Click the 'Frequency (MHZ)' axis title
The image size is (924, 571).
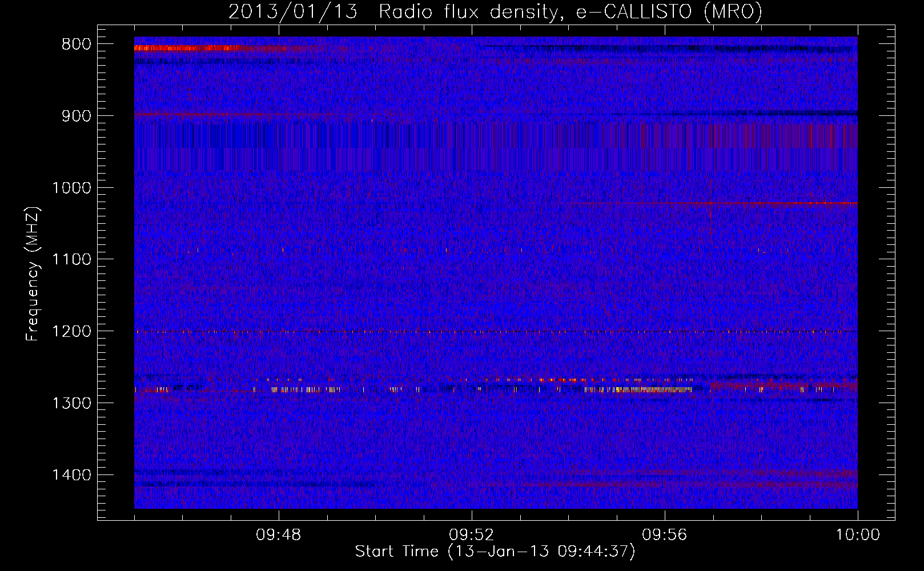[33, 274]
